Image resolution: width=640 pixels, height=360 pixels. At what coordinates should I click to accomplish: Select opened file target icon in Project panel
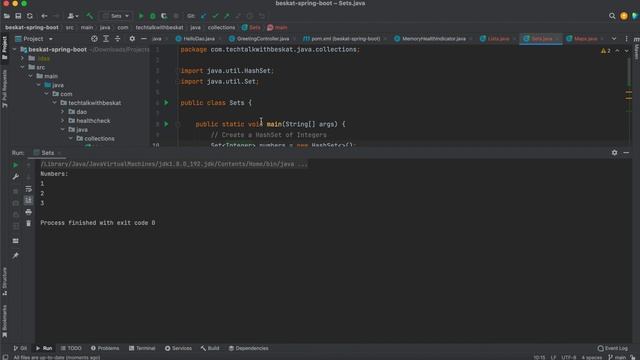(x=94, y=39)
